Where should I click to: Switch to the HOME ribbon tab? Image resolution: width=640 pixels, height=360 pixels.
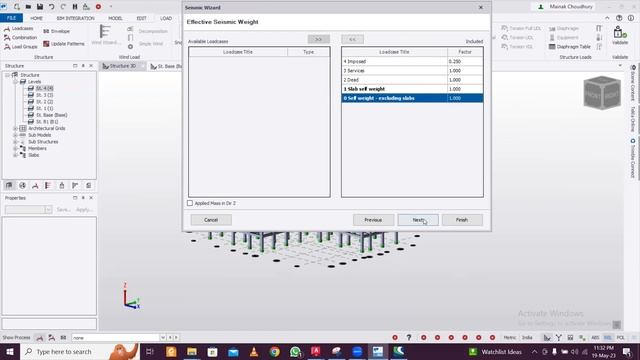36,18
